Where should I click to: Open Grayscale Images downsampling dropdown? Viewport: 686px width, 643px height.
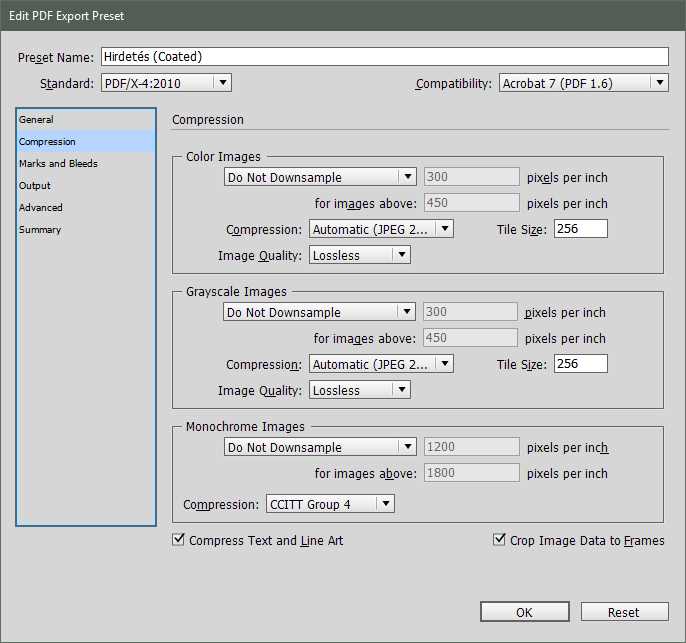319,312
